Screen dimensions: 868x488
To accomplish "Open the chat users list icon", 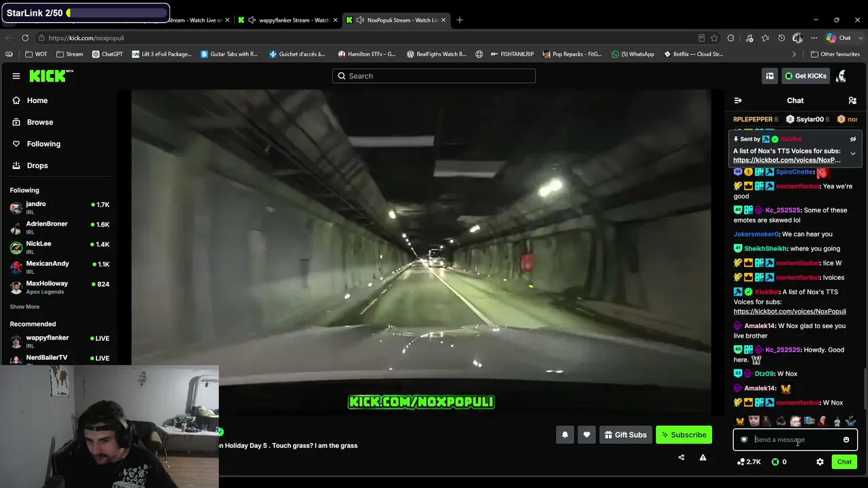I will pos(852,100).
